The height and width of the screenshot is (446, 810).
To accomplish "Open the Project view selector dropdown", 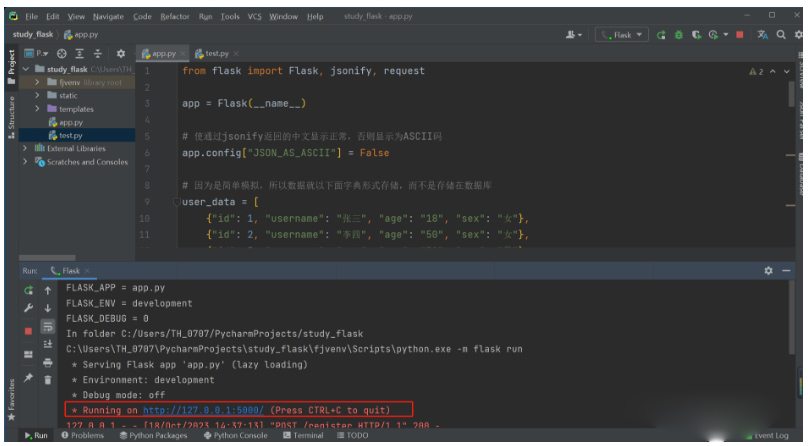I will (x=36, y=53).
